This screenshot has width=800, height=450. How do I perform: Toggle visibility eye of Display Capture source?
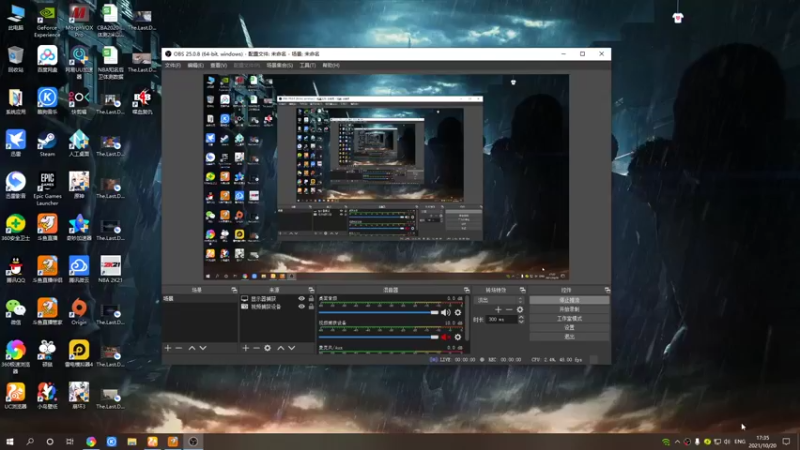[x=301, y=298]
